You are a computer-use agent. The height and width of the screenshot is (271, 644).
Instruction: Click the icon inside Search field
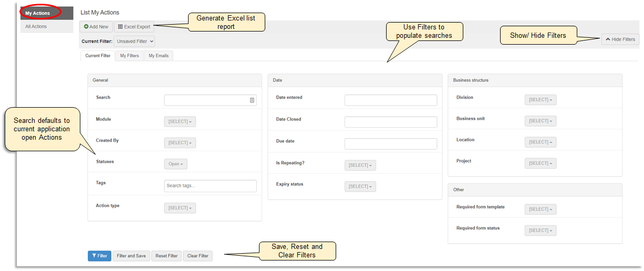point(252,100)
